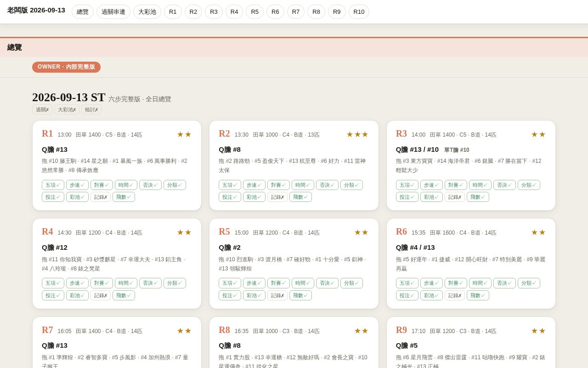
Task: Click the 五項 chip in the R1 card
Action: pos(53,185)
